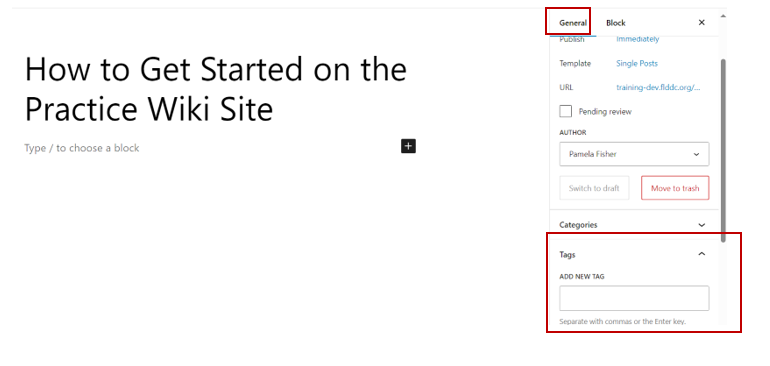The height and width of the screenshot is (366, 770).
Task: Click the sidebar vertical scrollbar thumb
Action: [723, 150]
